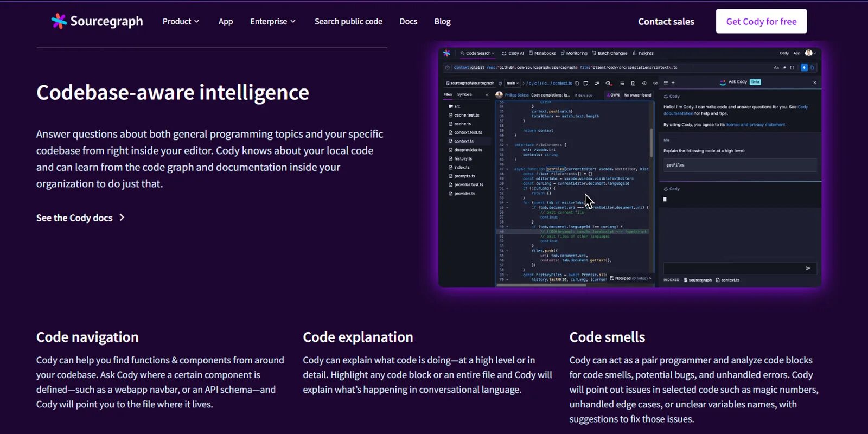Visit the Blog page
Viewport: 868px width, 434px height.
tap(442, 21)
